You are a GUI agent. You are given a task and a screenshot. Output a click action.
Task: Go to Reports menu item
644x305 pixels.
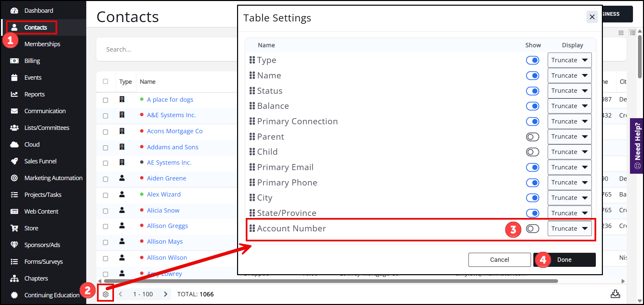34,94
